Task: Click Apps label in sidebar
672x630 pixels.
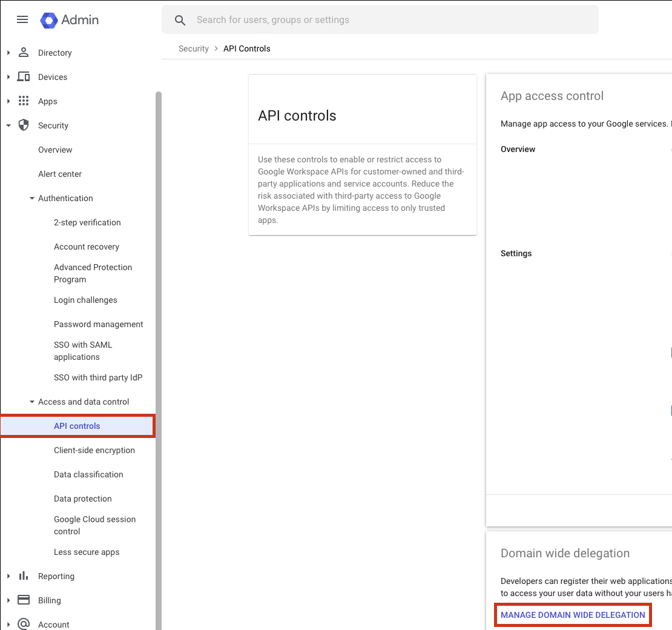Action: tap(48, 101)
